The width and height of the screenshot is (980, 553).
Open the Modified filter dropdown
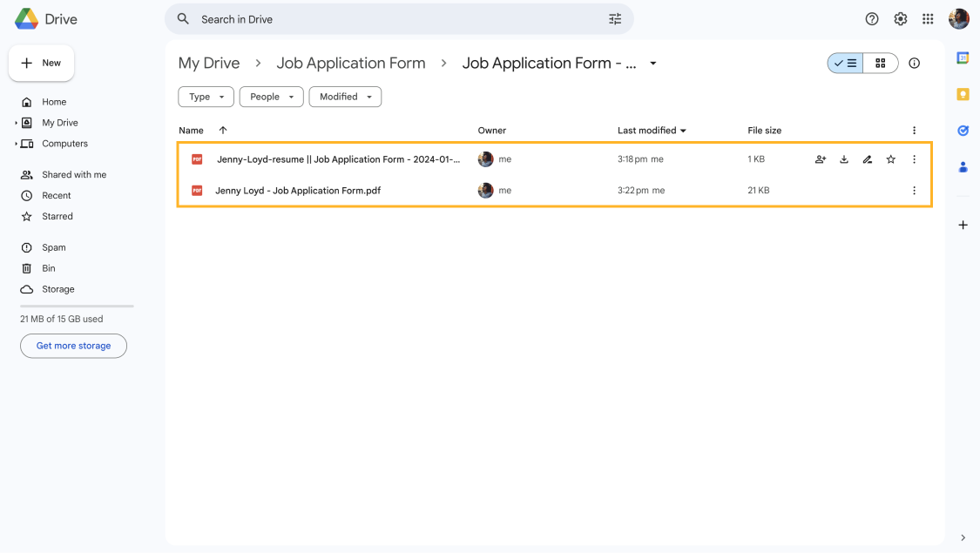coord(345,97)
